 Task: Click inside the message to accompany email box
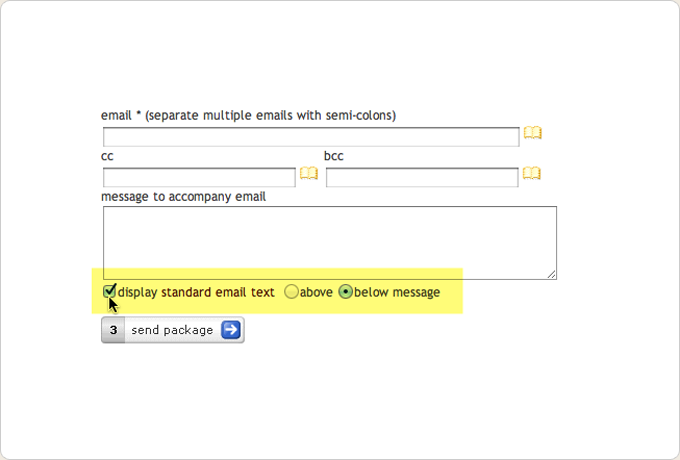[330, 243]
